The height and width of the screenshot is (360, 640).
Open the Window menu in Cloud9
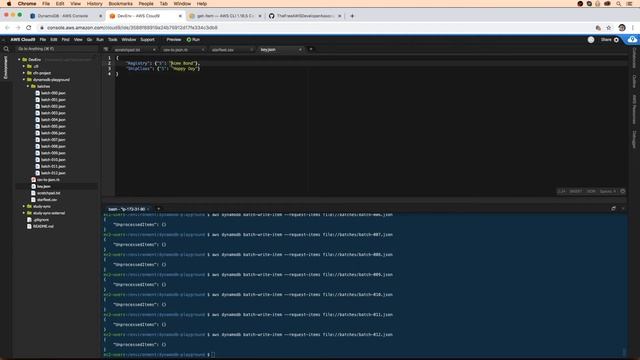[129, 40]
